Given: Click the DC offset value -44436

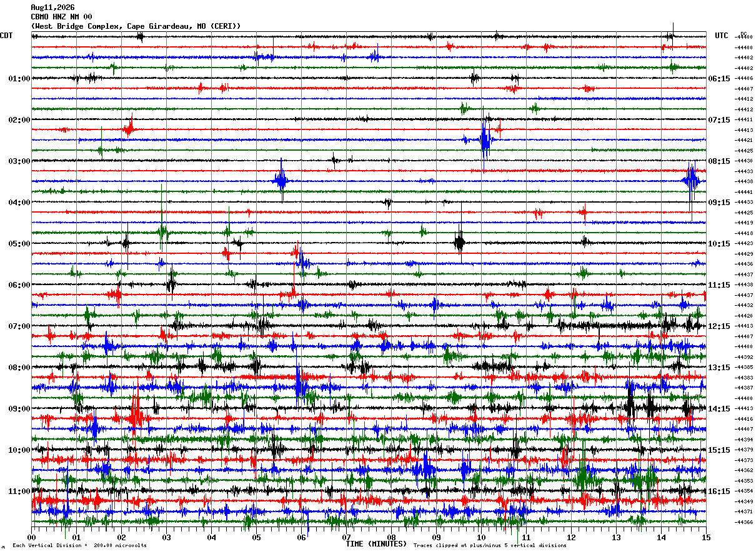Looking at the screenshot, I should click(744, 264).
